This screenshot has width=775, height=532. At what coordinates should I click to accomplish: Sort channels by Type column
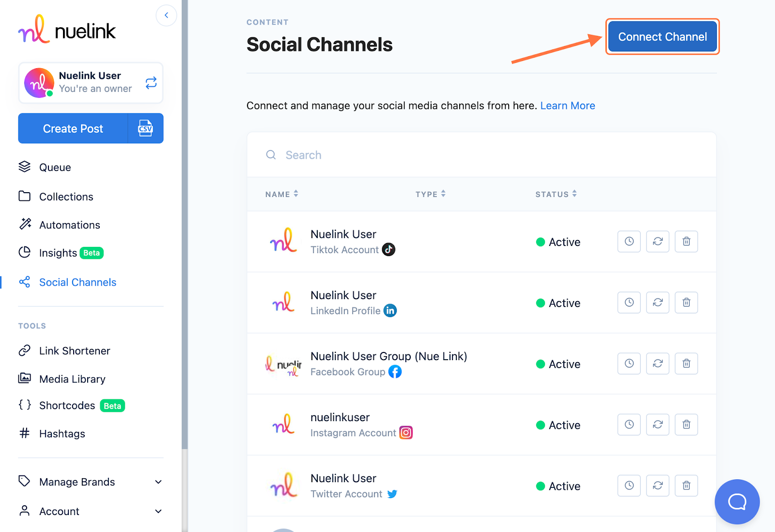point(431,194)
